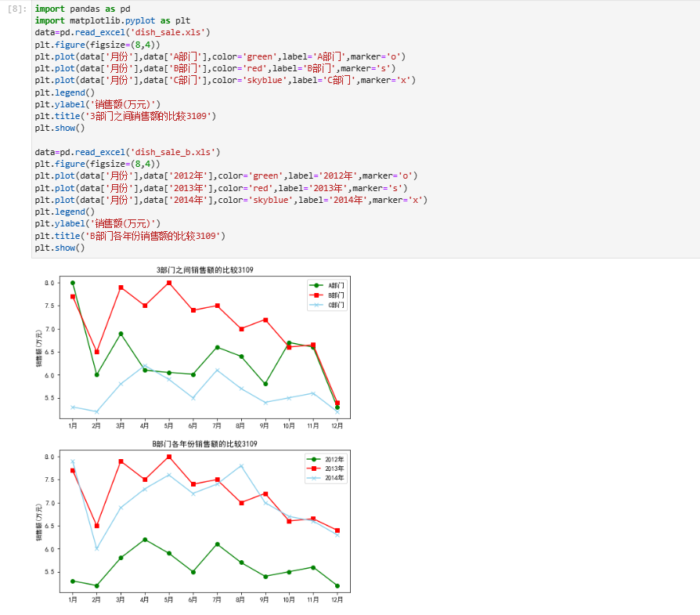This screenshot has height=615, width=700.
Task: Click the last plt.show() line
Action: point(60,248)
